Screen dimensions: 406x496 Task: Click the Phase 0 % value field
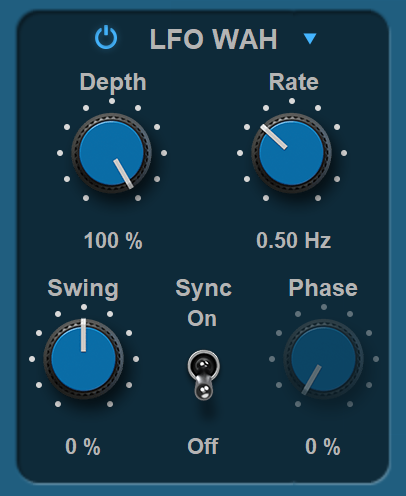323,446
